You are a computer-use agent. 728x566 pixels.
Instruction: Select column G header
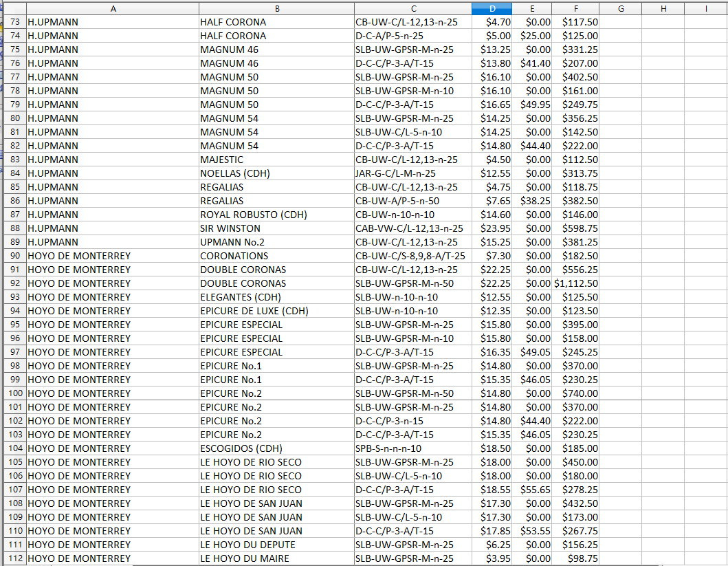point(621,8)
